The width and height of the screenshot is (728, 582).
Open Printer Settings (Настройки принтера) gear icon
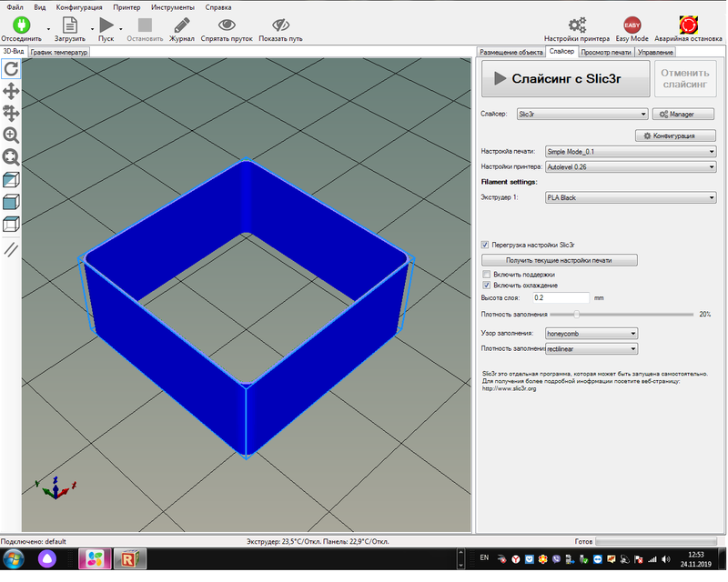tap(576, 25)
